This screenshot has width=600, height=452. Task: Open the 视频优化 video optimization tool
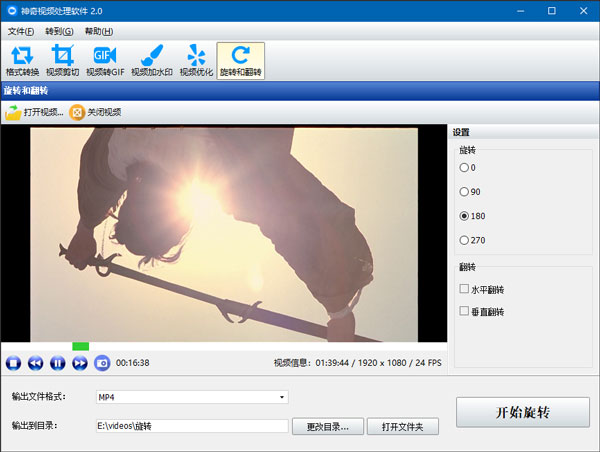tap(196, 61)
